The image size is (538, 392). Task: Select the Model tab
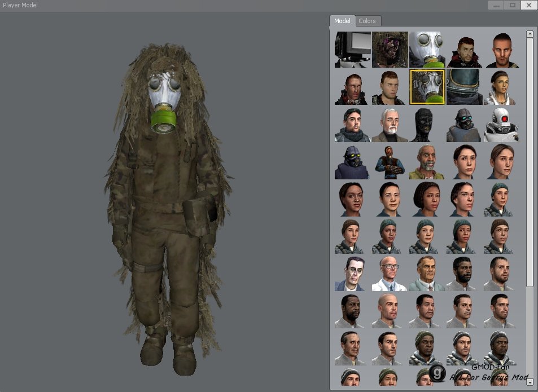342,21
